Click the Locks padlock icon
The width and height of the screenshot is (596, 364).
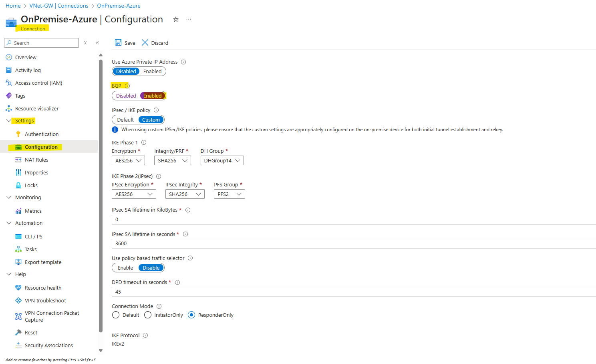[18, 185]
